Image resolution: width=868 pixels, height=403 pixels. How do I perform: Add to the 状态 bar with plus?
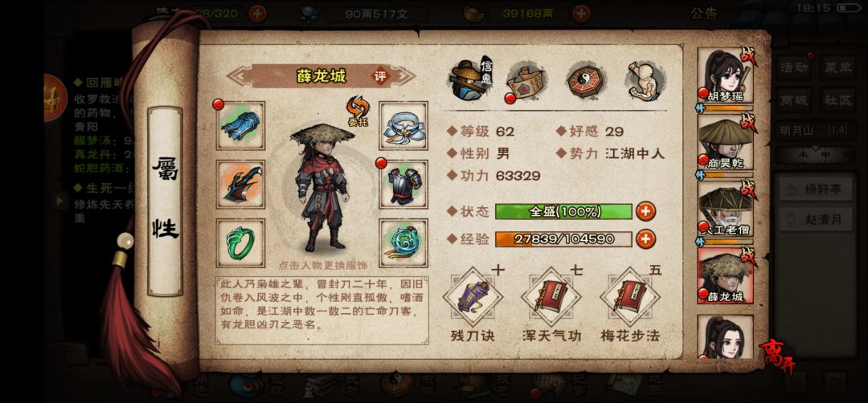[x=645, y=211]
